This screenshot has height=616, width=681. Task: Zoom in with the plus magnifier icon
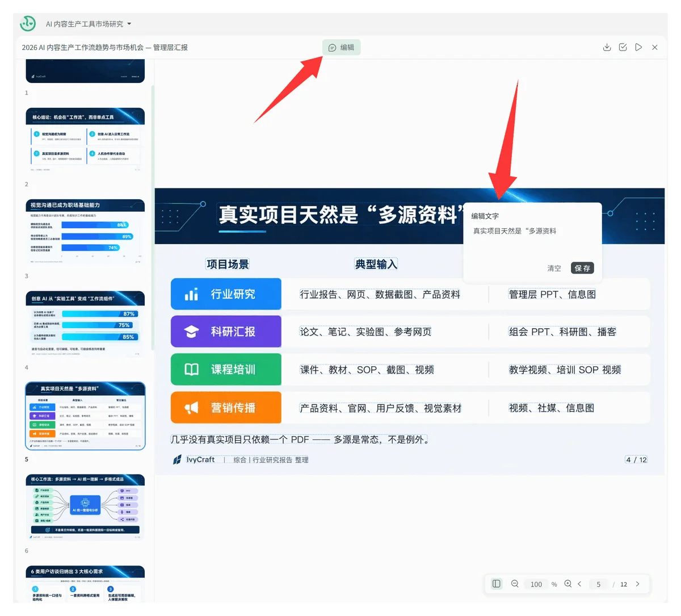[567, 584]
